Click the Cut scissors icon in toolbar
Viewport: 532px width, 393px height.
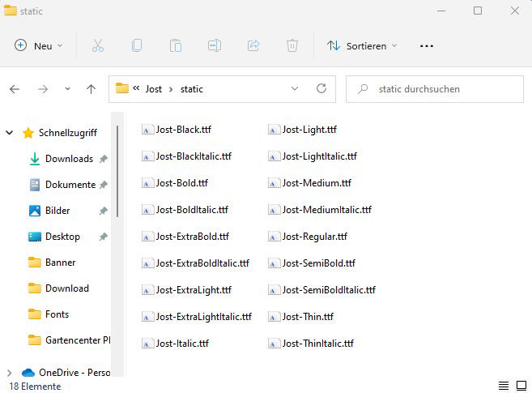point(98,46)
